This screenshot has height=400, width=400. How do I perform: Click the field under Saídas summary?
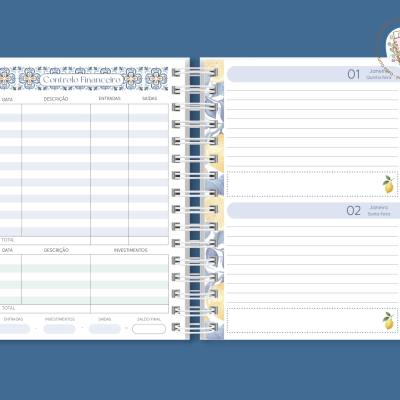pyautogui.click(x=105, y=329)
